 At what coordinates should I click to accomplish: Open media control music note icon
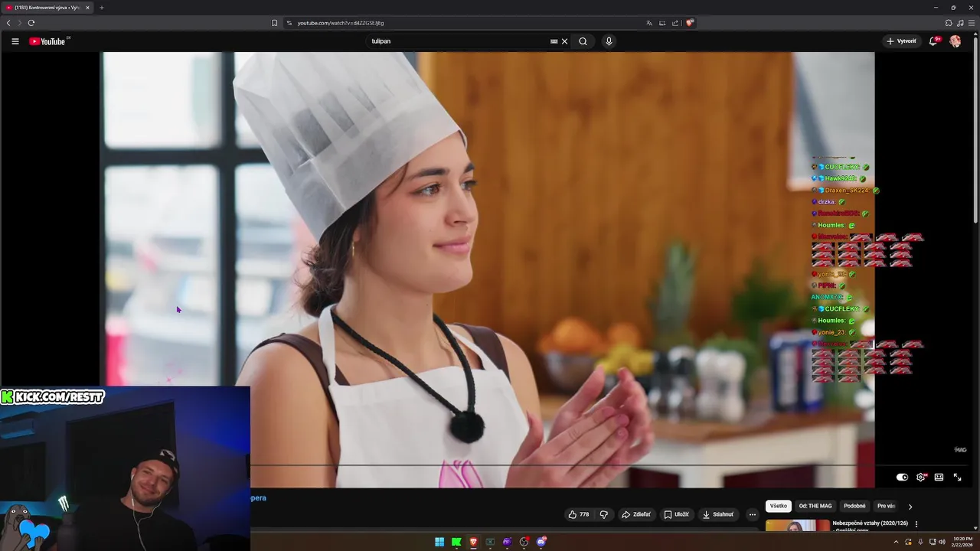click(960, 23)
